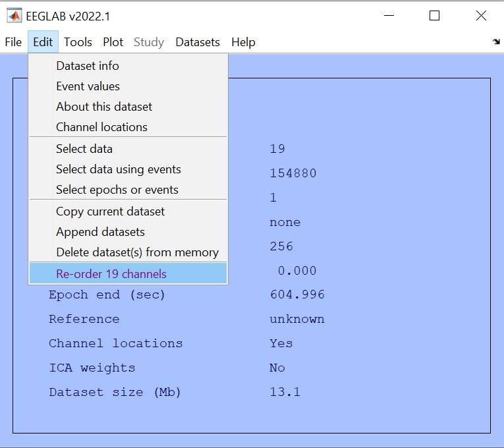
Task: Click the No ICA weights value
Action: tap(277, 368)
